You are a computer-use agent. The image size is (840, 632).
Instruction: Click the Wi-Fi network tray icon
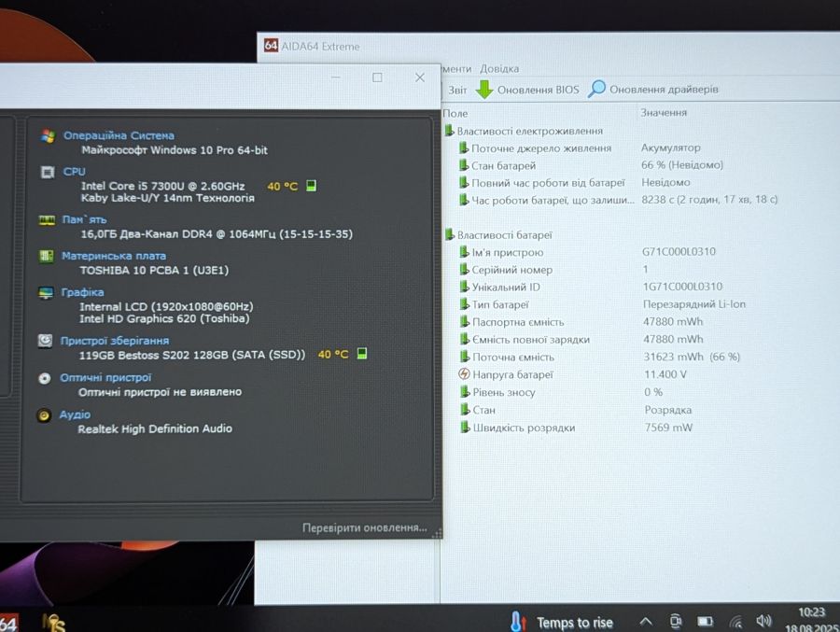(736, 622)
